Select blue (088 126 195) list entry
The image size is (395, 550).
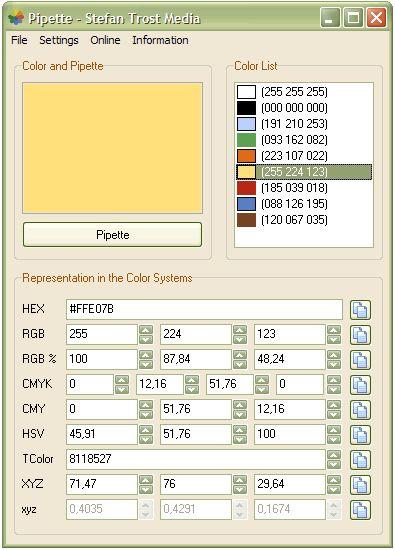[304, 204]
